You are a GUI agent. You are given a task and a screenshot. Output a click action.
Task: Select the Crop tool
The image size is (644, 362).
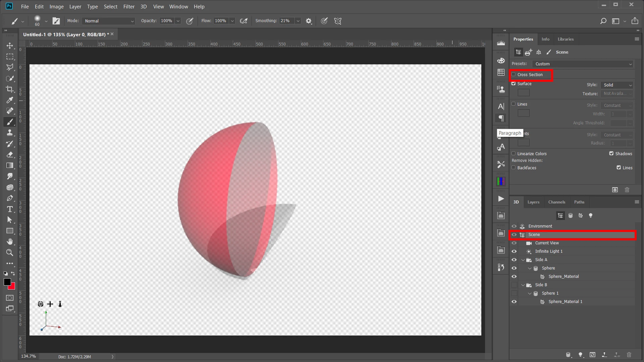pos(10,89)
